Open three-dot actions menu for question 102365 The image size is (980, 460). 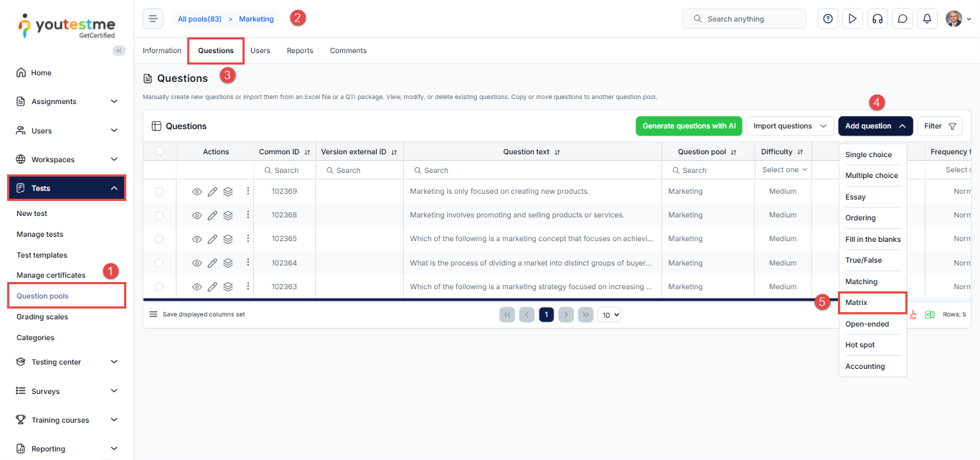click(248, 238)
